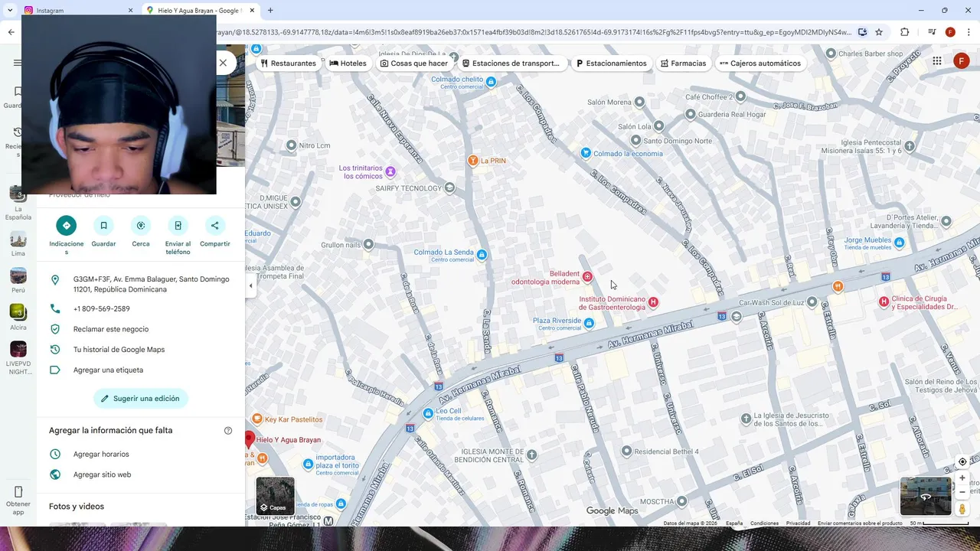Click Leo Cell store marker
Viewport: 980px width, 551px height.
tap(429, 414)
